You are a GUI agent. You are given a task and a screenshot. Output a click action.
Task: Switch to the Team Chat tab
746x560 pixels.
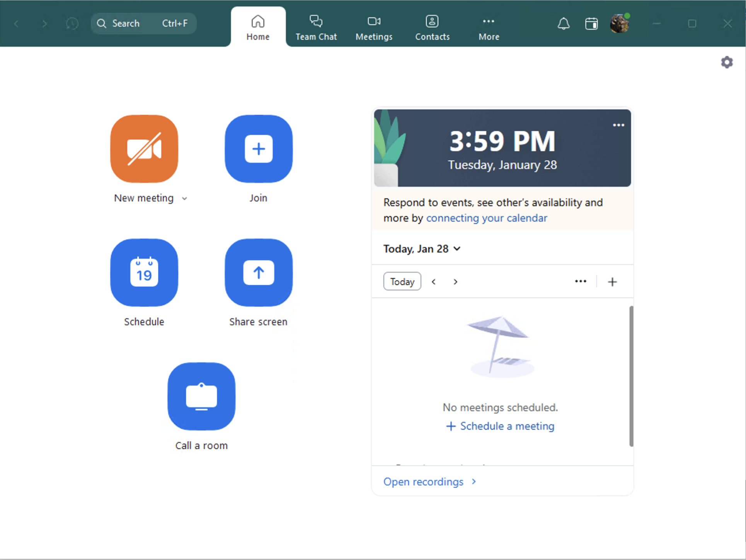coord(316,28)
